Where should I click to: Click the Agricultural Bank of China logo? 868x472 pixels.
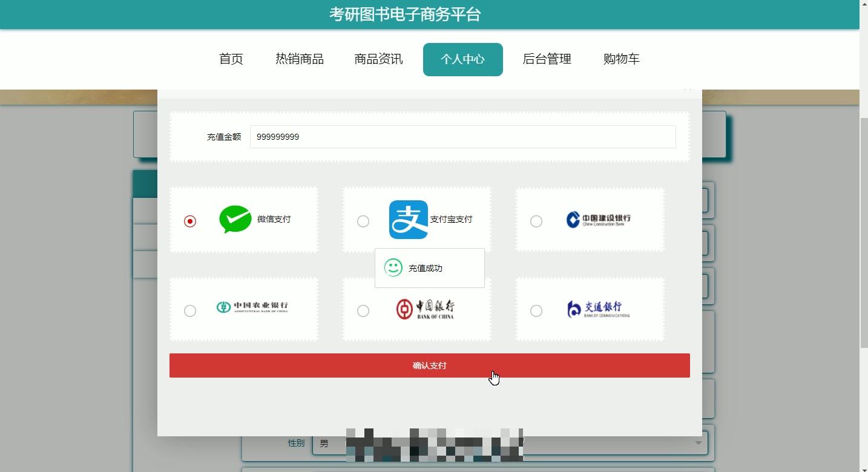(252, 307)
